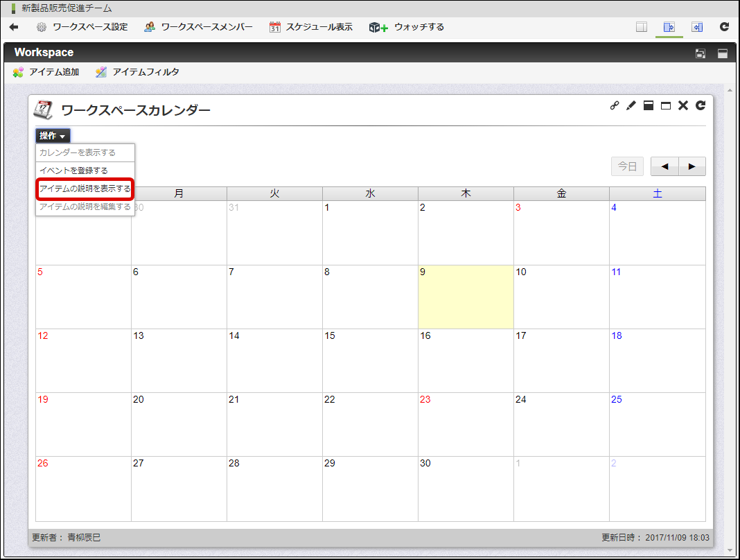Choose イベントを登録する menu entry
This screenshot has width=740, height=560.
click(85, 170)
